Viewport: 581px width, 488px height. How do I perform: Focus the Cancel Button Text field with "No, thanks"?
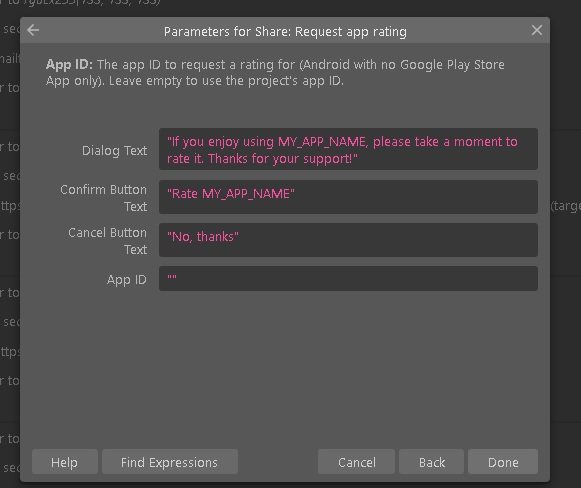pyautogui.click(x=348, y=240)
